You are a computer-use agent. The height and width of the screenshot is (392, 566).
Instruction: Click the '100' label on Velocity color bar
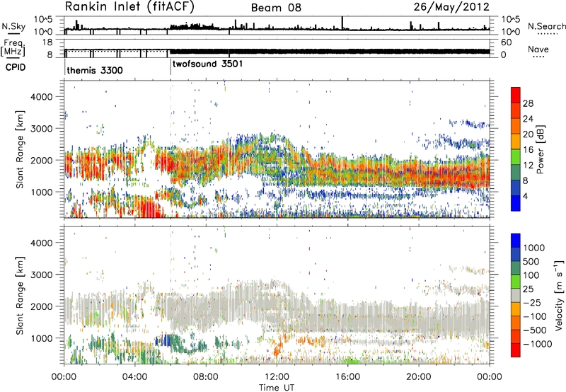(x=532, y=275)
